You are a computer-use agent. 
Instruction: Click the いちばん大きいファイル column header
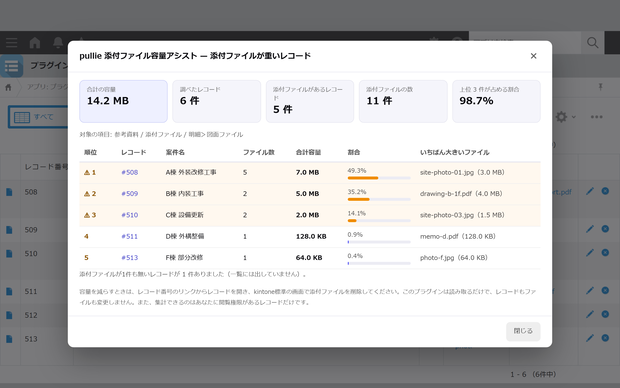(x=455, y=152)
